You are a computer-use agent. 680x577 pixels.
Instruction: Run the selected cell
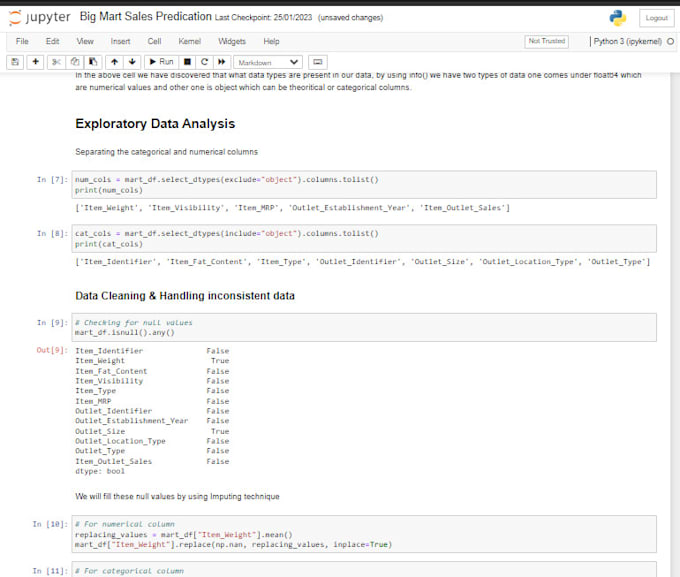(x=161, y=62)
